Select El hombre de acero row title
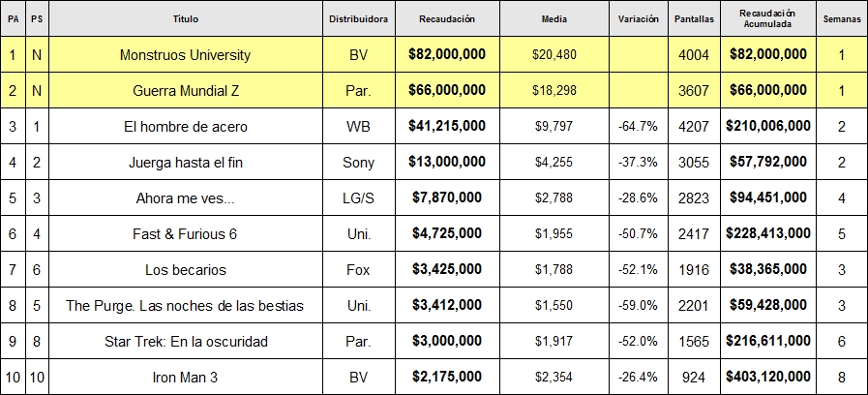 point(186,126)
